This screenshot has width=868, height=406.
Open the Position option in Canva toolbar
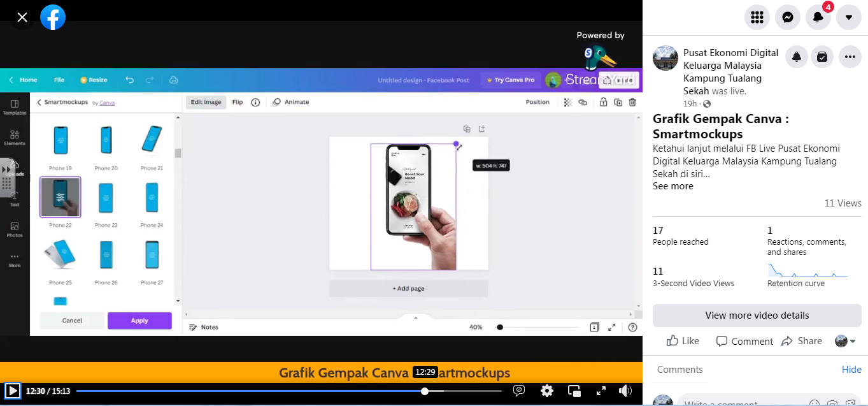click(537, 102)
